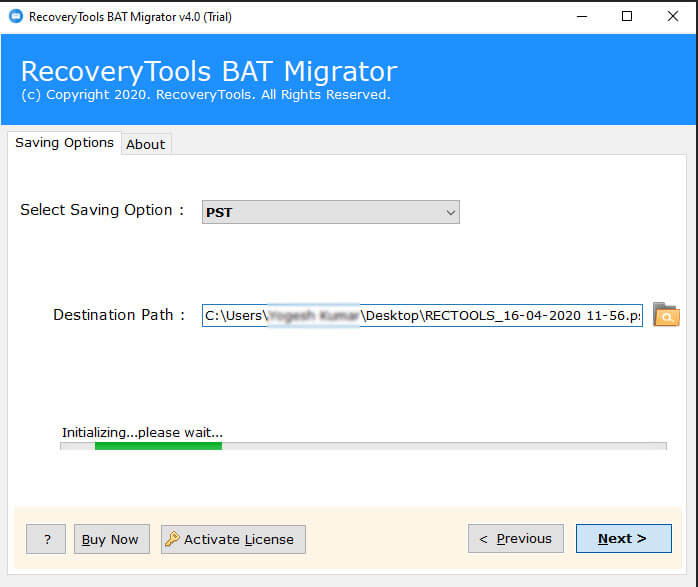This screenshot has width=698, height=587.
Task: Click the 'Destination Path :' label
Action: click(119, 315)
